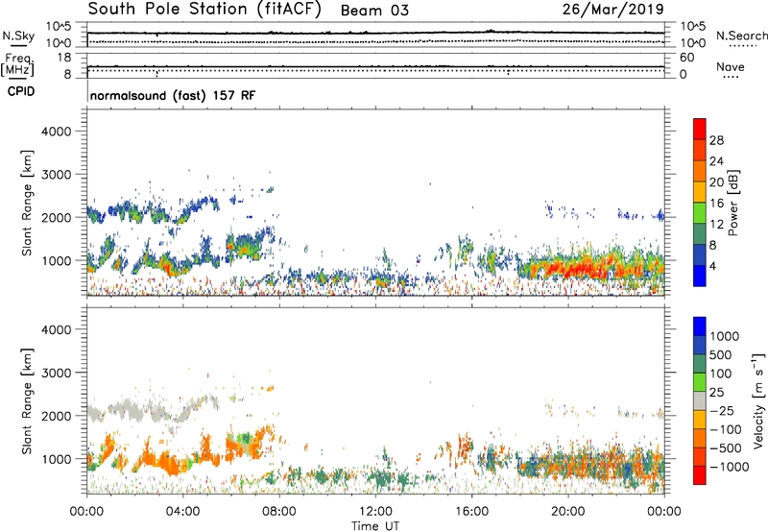Click '1000' at the top of the Velocity scale
Screen dimensions: 768x532
[724, 336]
